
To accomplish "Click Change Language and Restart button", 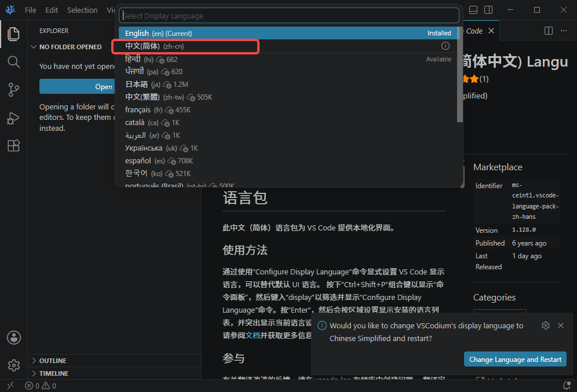I will click(515, 359).
